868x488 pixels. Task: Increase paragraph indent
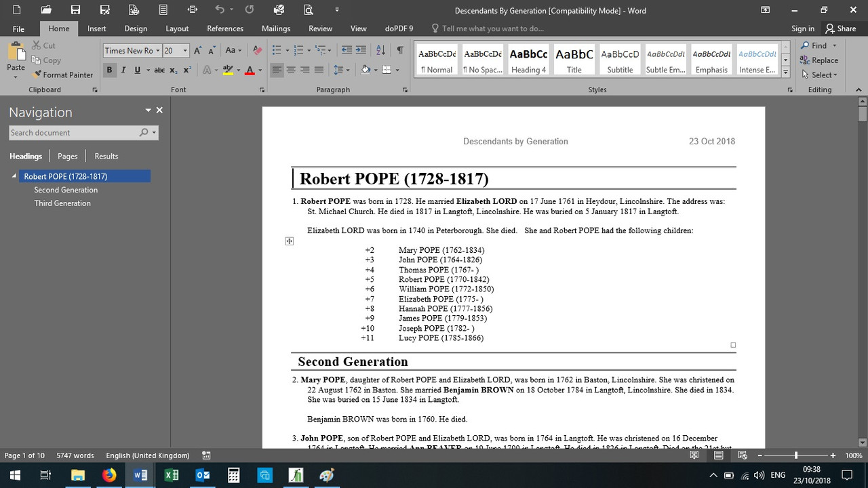tap(361, 51)
